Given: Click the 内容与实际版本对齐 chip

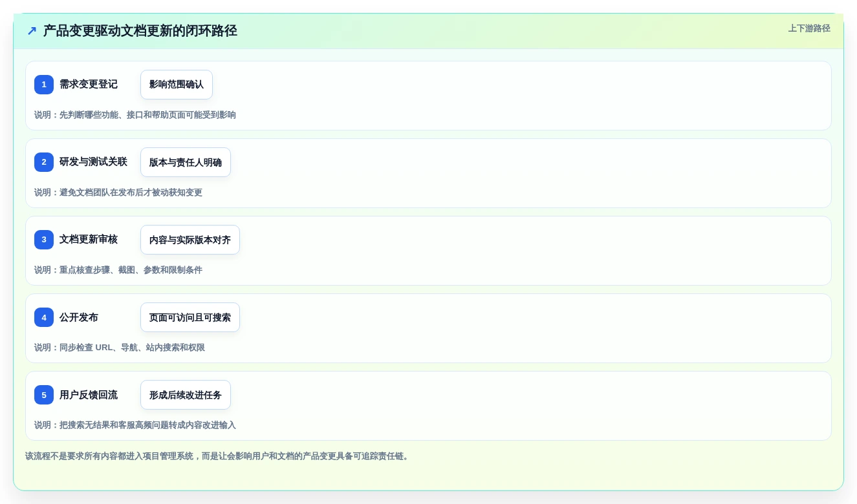Looking at the screenshot, I should [190, 240].
